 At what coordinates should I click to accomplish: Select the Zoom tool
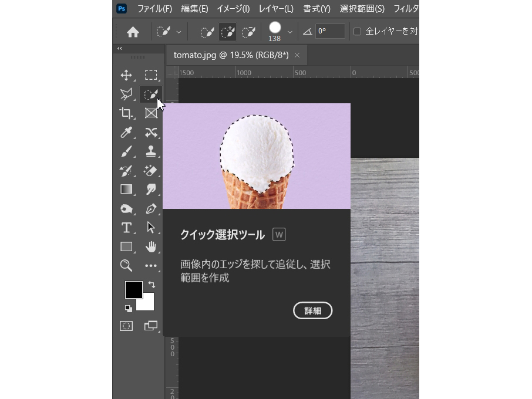[126, 266]
